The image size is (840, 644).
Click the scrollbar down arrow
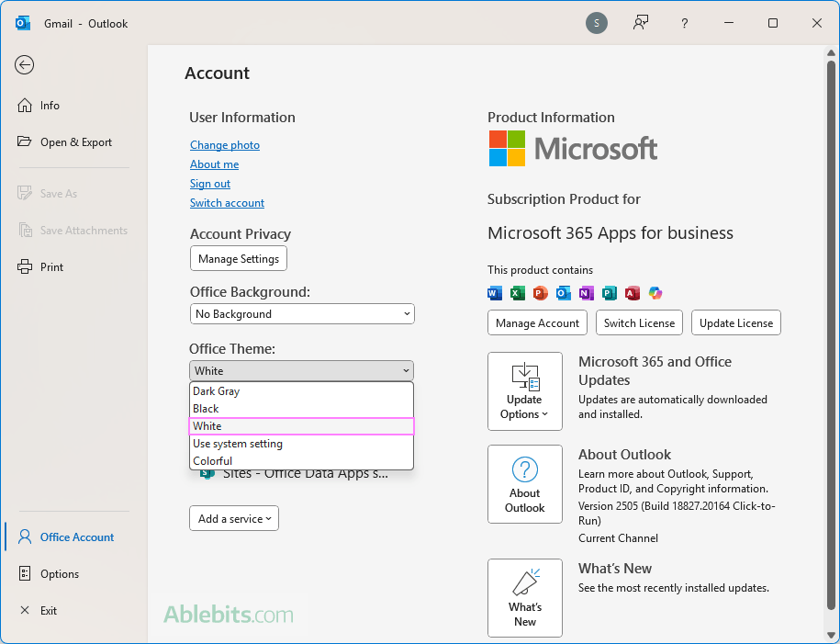point(831,635)
